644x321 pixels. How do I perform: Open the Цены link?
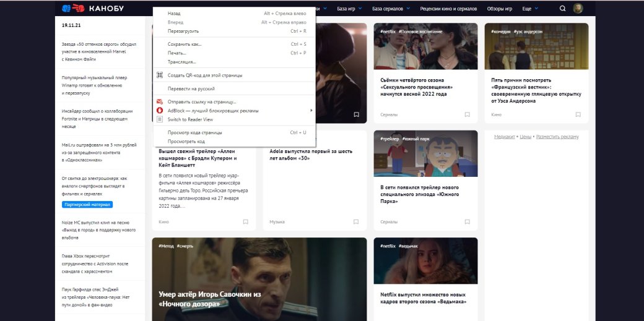point(525,137)
